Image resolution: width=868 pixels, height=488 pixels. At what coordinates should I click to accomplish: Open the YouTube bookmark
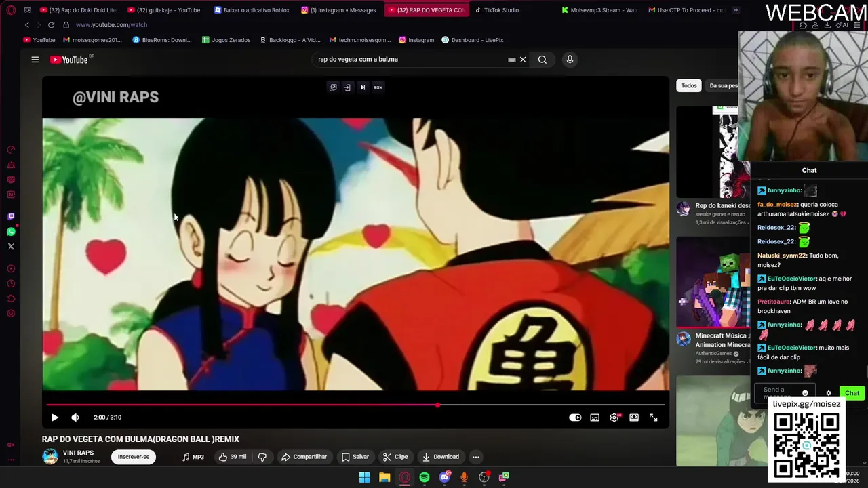pyautogui.click(x=39, y=40)
